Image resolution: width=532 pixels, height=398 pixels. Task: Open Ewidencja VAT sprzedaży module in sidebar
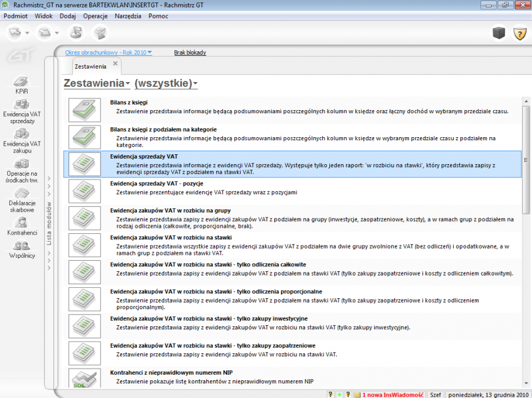[x=22, y=110]
